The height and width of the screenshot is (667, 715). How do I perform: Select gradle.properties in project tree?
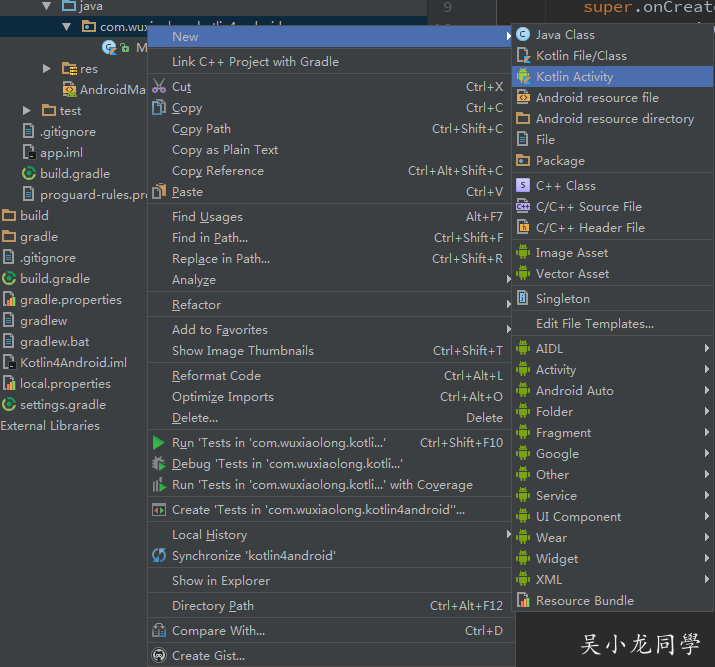(x=71, y=300)
